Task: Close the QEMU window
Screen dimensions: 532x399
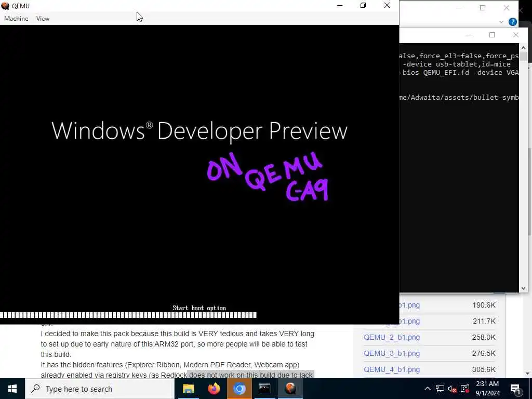Action: [387, 5]
